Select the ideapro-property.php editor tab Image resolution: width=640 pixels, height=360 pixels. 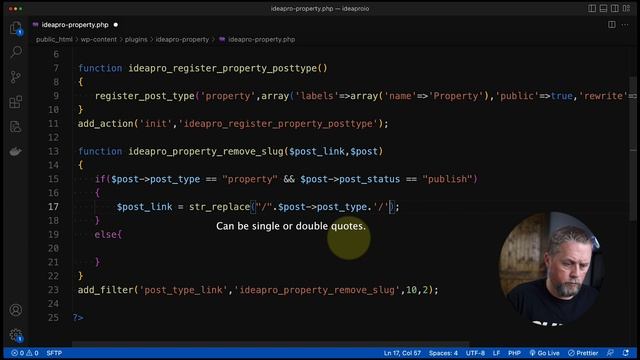75,25
